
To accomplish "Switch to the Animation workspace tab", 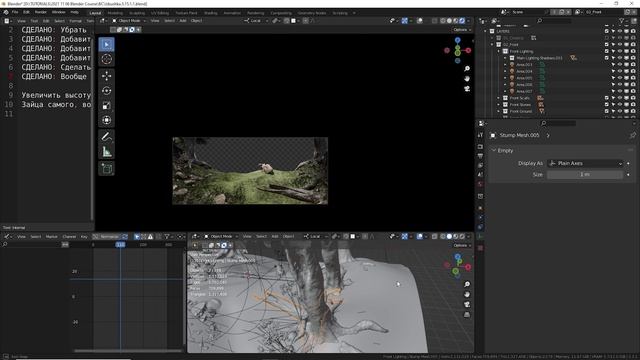I will (232, 13).
